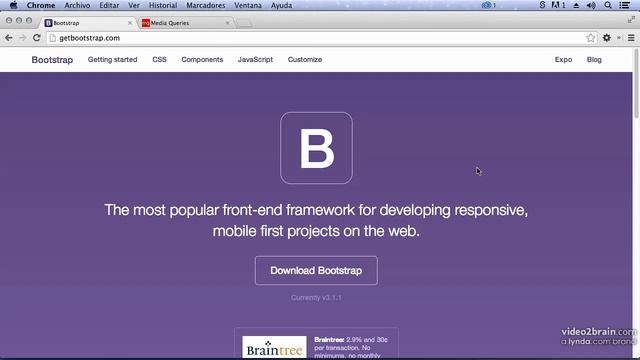Click the S status icon in menu bar

(x=542, y=5)
